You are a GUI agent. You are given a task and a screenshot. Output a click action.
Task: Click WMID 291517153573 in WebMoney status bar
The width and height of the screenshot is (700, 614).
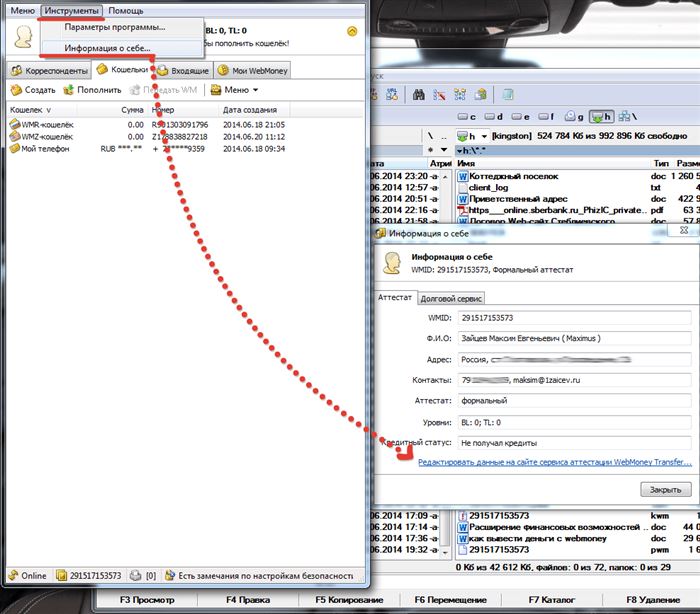click(x=89, y=576)
